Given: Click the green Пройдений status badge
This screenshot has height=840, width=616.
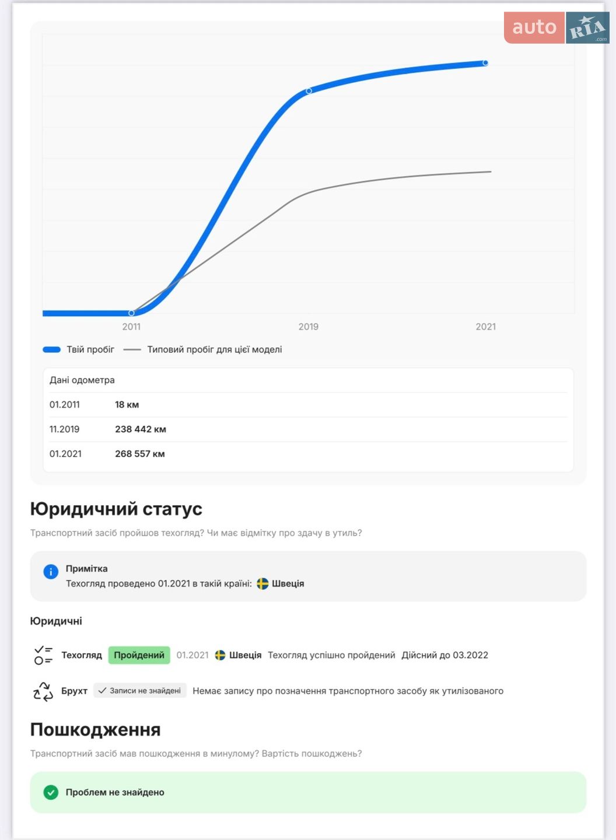Looking at the screenshot, I should point(139,655).
